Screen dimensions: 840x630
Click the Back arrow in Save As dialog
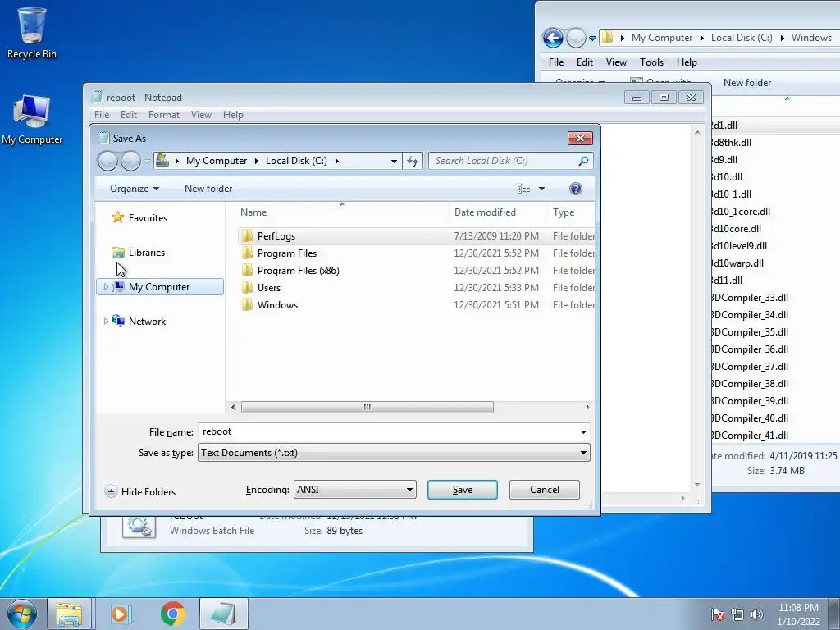tap(107, 161)
